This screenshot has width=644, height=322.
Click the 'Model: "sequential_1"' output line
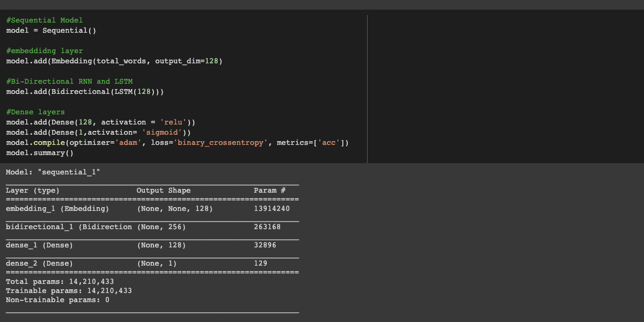(x=53, y=172)
